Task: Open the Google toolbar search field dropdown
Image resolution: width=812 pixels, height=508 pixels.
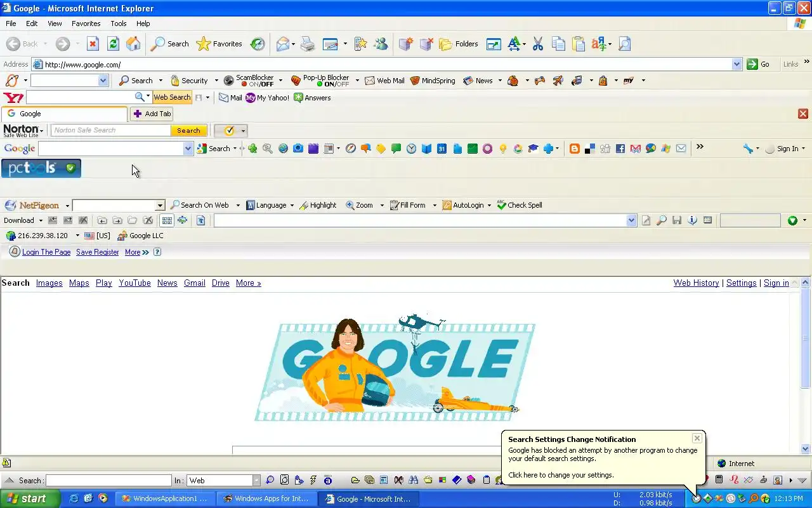Action: pos(188,149)
